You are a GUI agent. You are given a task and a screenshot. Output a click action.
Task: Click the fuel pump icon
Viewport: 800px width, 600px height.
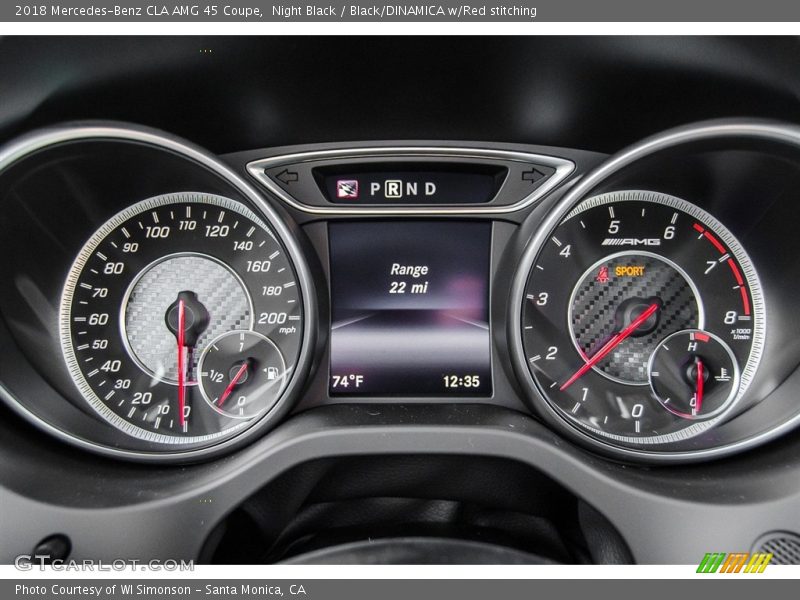point(269,374)
